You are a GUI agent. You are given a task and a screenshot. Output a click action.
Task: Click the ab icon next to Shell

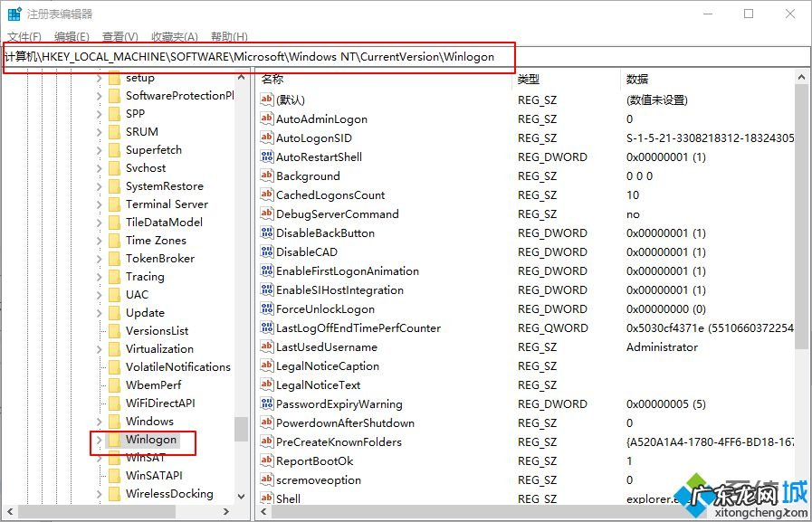tap(267, 498)
